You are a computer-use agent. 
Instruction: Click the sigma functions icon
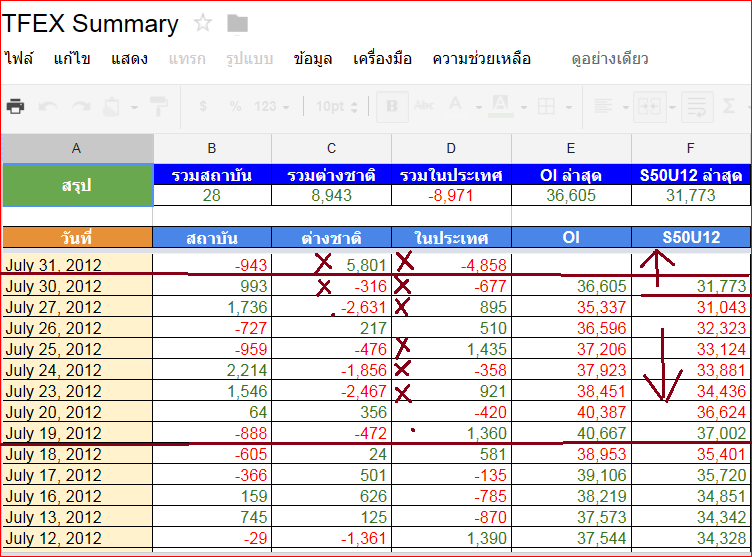point(728,106)
